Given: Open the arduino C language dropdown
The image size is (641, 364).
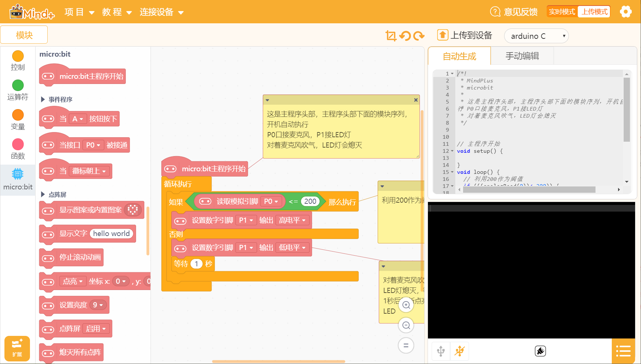Looking at the screenshot, I should tap(536, 36).
